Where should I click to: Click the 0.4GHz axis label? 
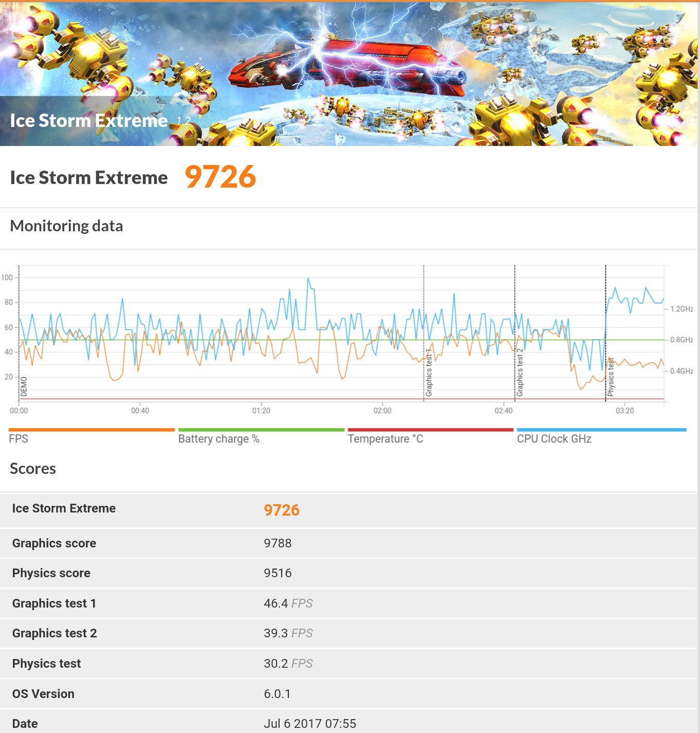pos(681,371)
